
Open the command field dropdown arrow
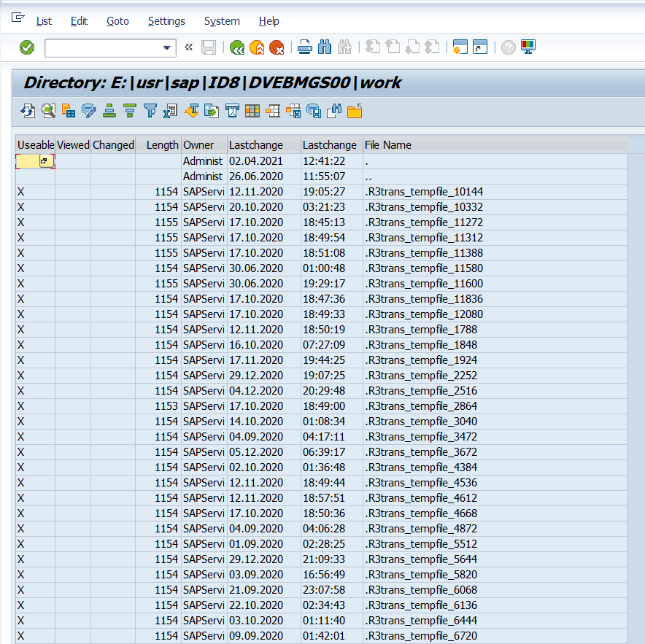166,48
